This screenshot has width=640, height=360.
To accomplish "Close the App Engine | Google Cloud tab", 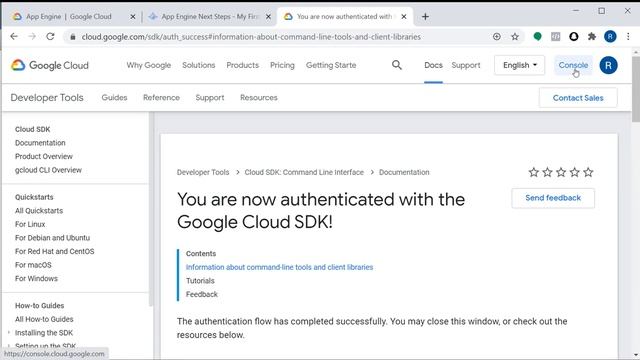I will pyautogui.click(x=133, y=17).
